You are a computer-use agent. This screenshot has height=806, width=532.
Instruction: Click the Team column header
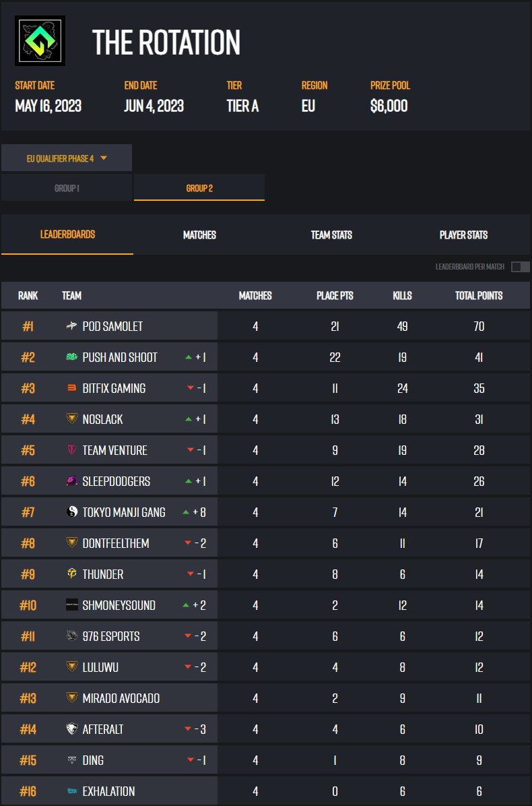pos(72,296)
